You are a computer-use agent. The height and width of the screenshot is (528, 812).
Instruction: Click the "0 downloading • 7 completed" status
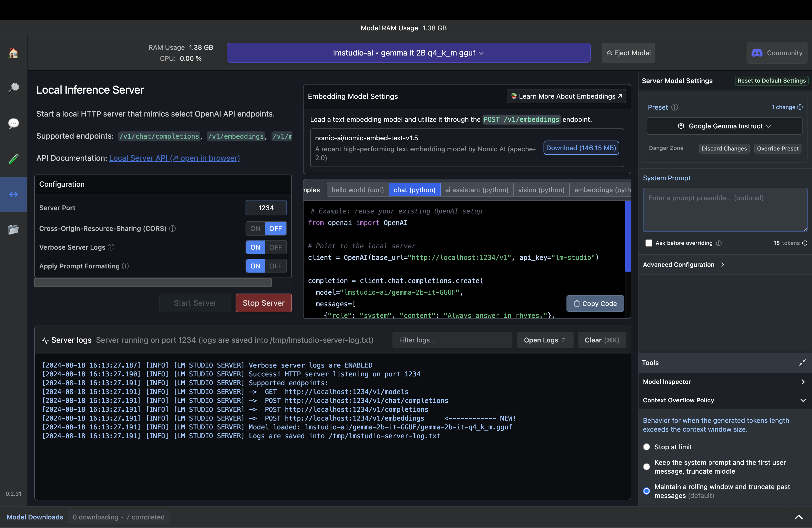click(119, 517)
